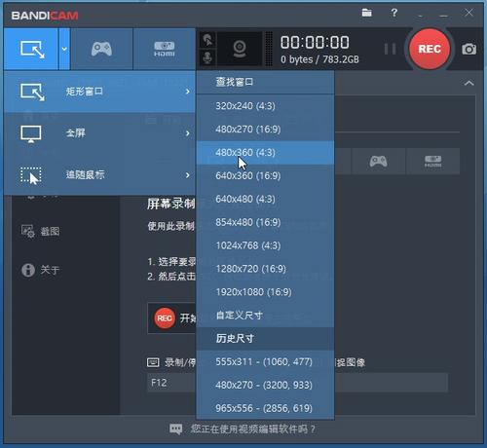
Task: Click the 关于 info icon
Action: tap(28, 270)
